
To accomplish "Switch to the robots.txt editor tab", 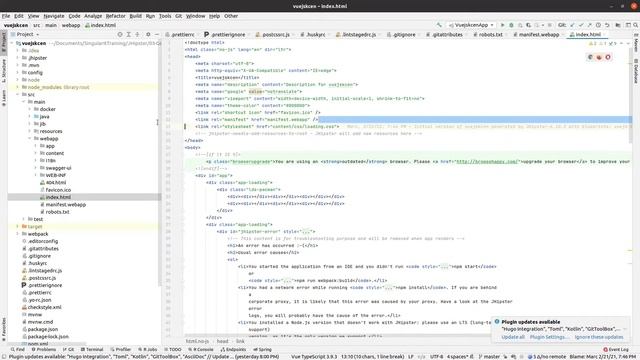I will point(488,35).
